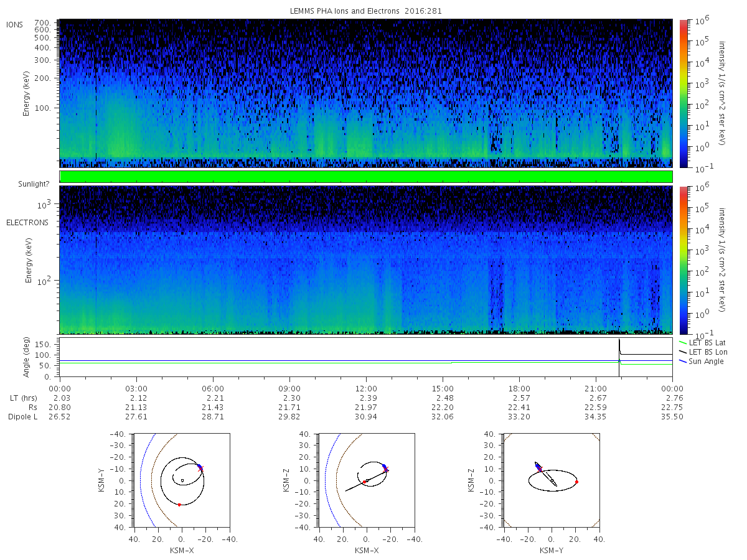The height and width of the screenshot is (560, 747).
Task: Click the Rs value 21.97
Action: point(366,407)
